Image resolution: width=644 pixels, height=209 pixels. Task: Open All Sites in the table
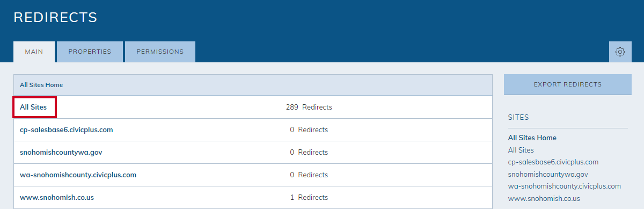pos(33,107)
